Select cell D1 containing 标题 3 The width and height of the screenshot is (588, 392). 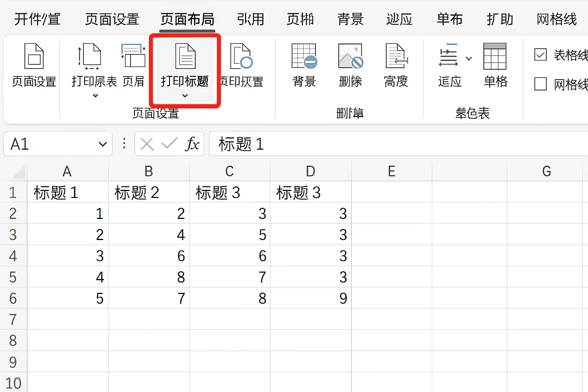310,192
